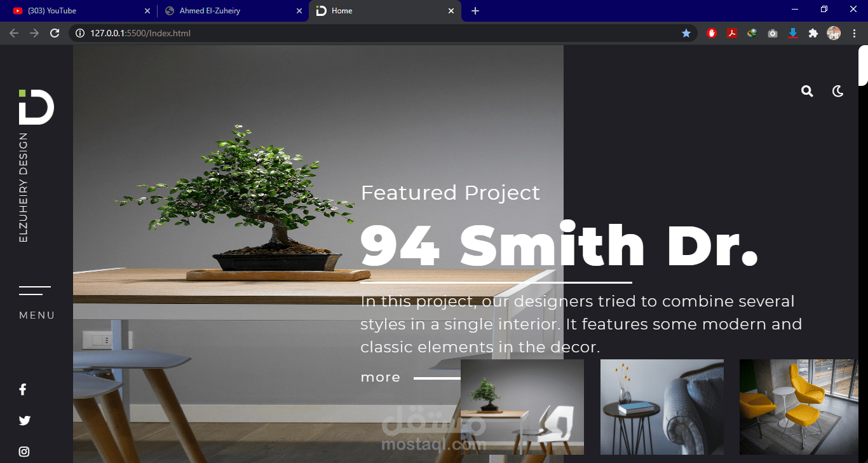Click the page's vertical scrollbar thumb
Screen dimensions: 868x463
click(x=863, y=65)
